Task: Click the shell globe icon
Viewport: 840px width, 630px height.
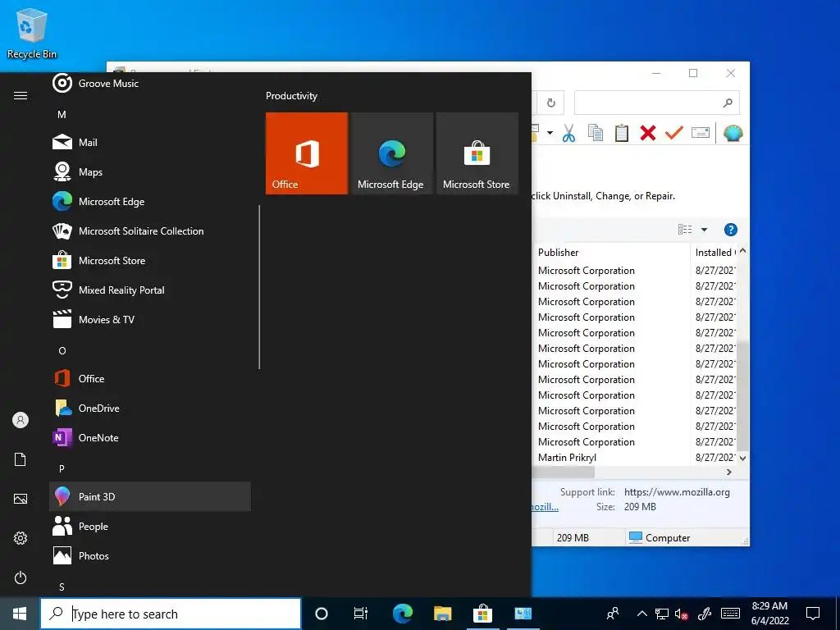Action: [x=733, y=133]
